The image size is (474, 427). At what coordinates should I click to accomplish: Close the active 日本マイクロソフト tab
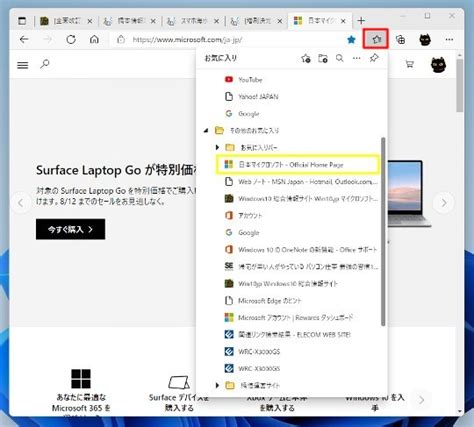(x=343, y=21)
